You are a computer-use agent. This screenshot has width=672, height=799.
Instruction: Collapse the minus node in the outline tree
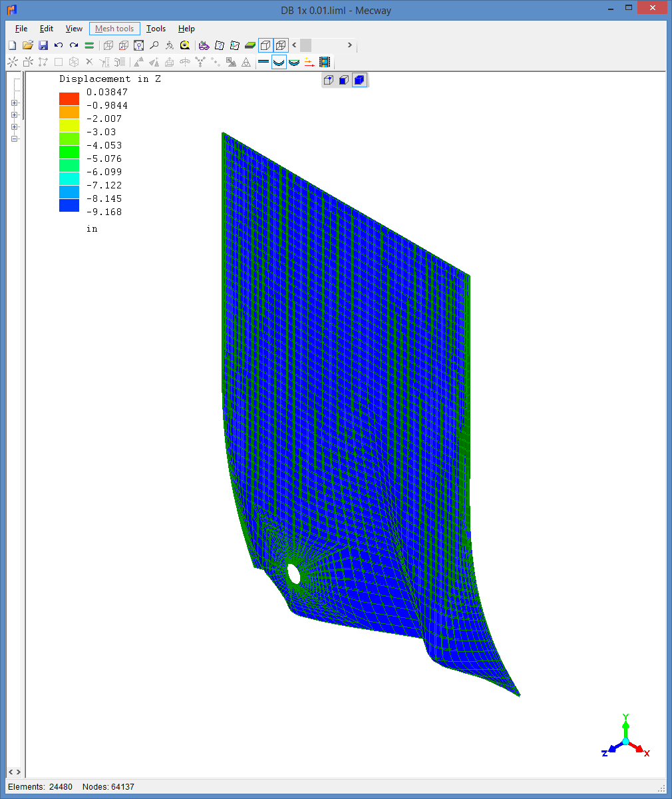click(x=15, y=139)
